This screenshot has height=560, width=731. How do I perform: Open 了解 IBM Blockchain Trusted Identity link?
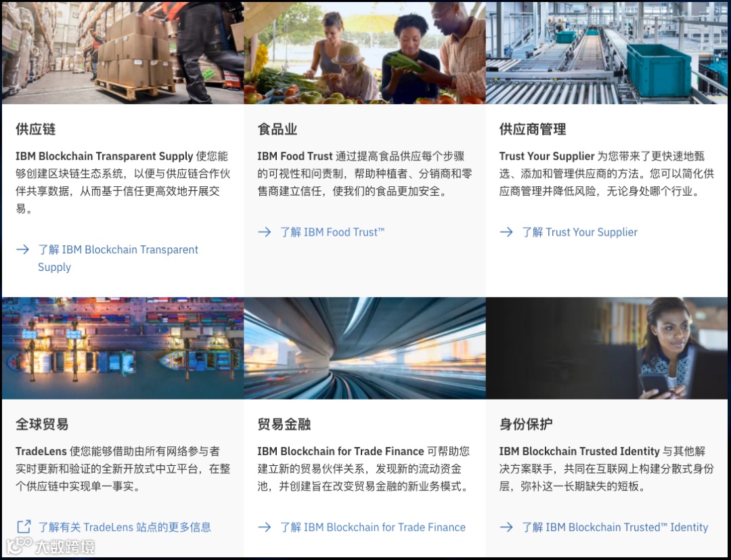615,527
